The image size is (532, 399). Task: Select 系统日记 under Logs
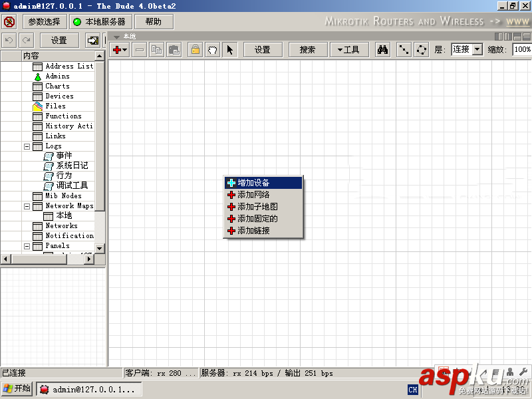(x=72, y=166)
